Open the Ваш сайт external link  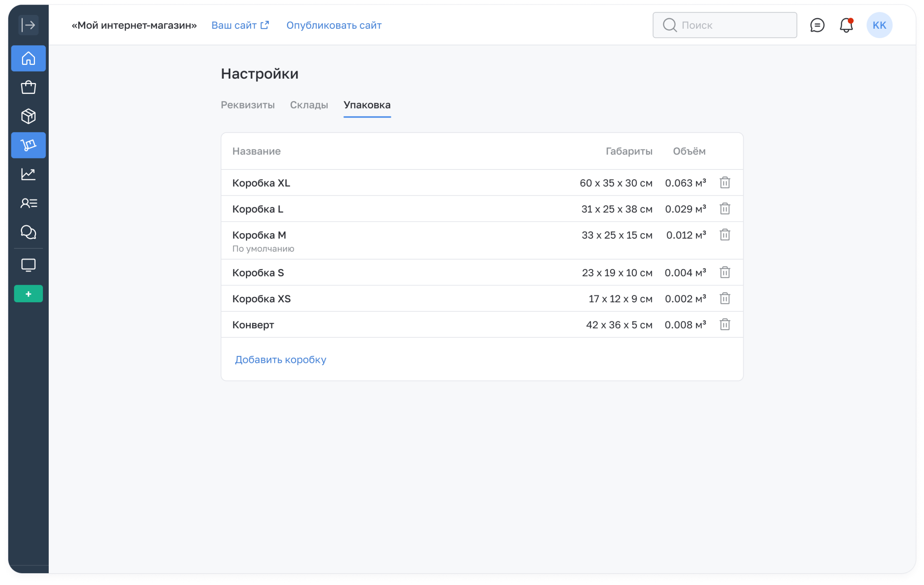240,25
